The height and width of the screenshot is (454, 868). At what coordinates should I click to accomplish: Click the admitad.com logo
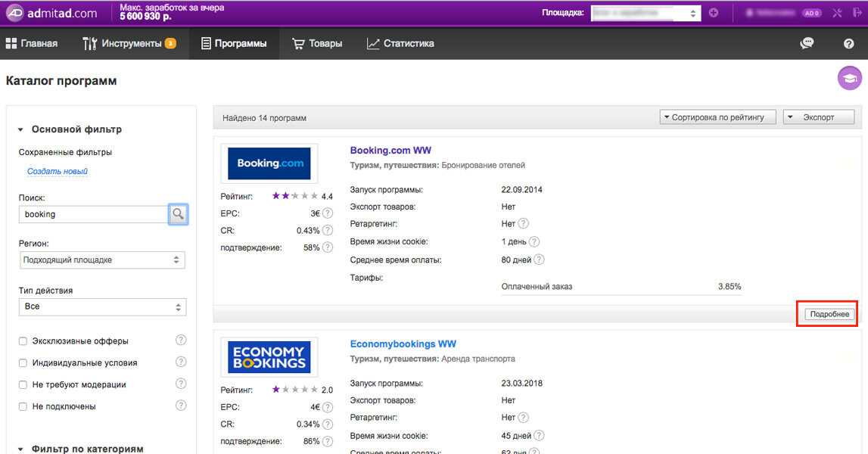coord(51,13)
